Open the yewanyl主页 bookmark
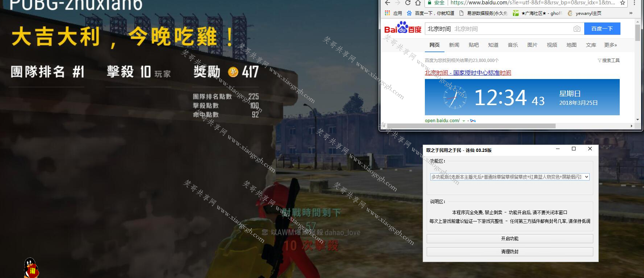 [585, 13]
